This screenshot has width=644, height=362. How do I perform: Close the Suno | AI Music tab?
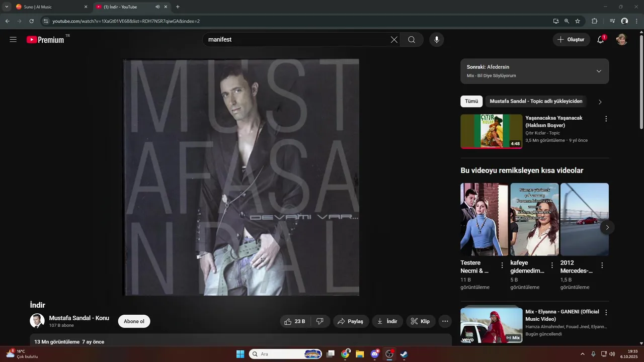86,7
